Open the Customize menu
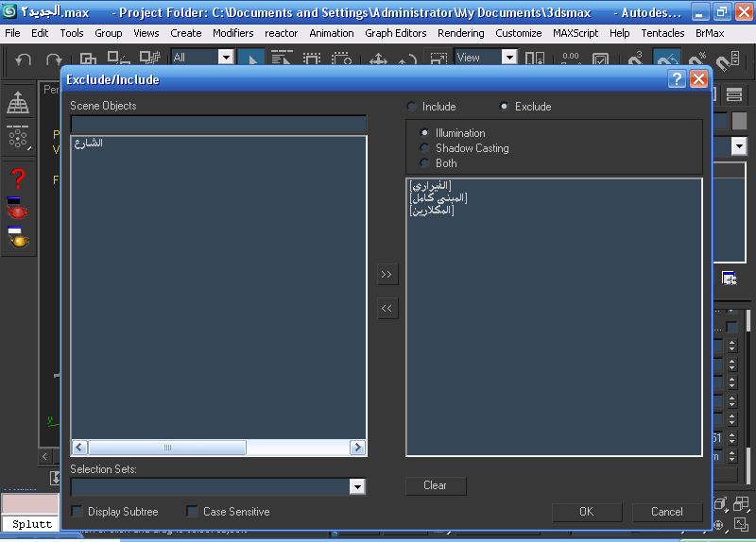This screenshot has width=756, height=542. [x=518, y=33]
